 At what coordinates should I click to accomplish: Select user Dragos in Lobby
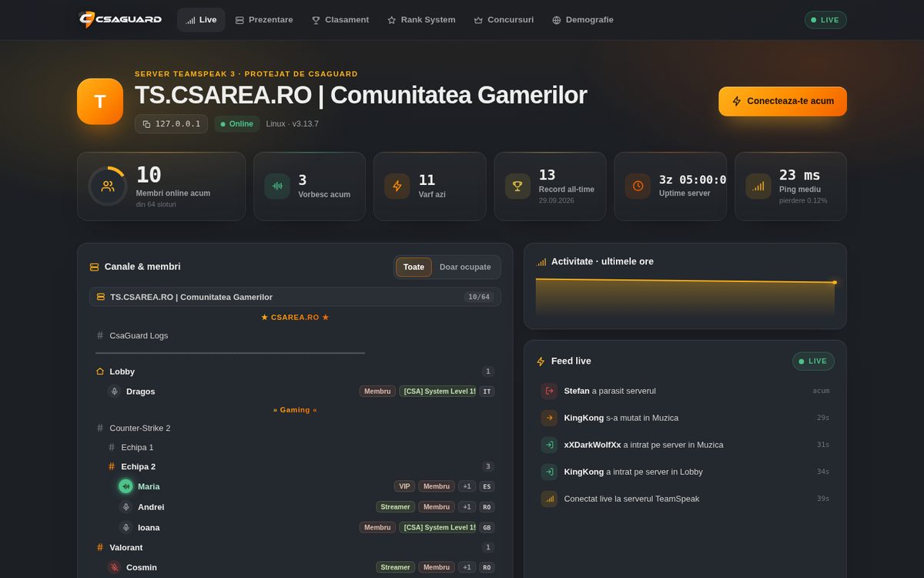[295, 391]
